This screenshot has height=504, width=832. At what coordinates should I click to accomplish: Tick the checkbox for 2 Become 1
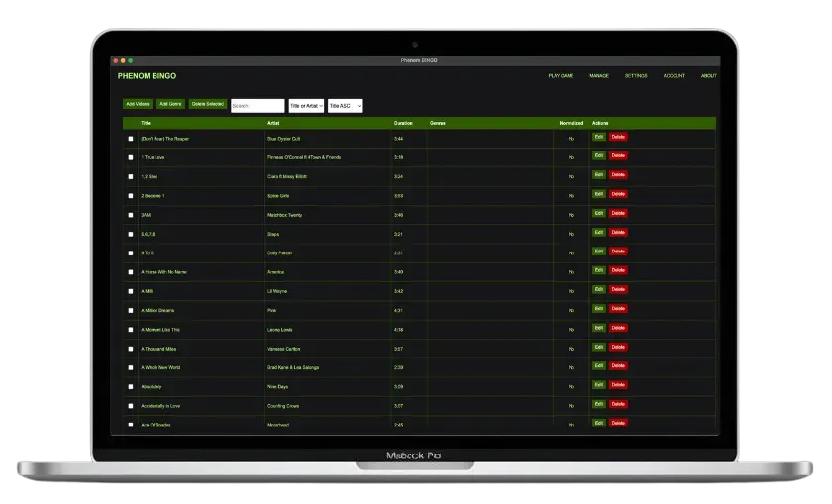pos(131,196)
